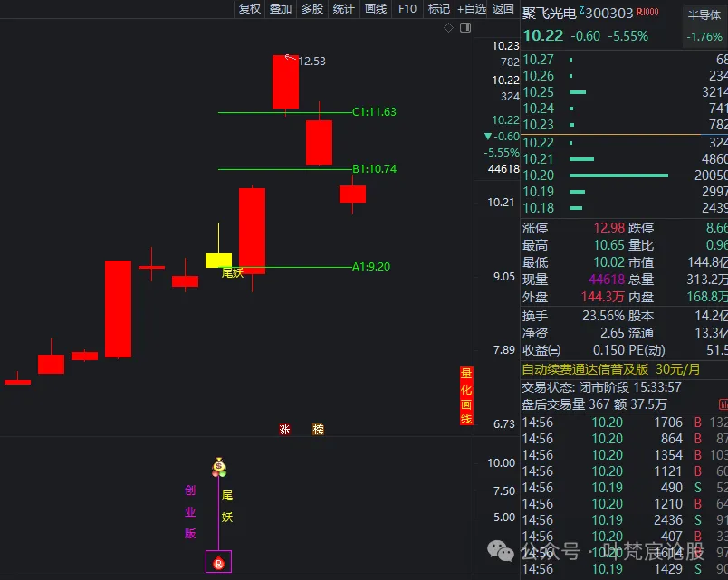Add stock with +自选 button
This screenshot has width=728, height=580.
click(x=472, y=9)
